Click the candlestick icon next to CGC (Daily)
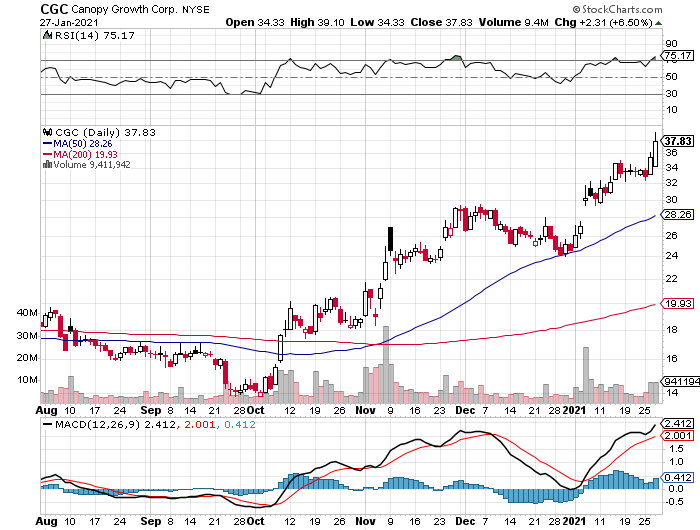This screenshot has width=700, height=530. (x=47, y=132)
